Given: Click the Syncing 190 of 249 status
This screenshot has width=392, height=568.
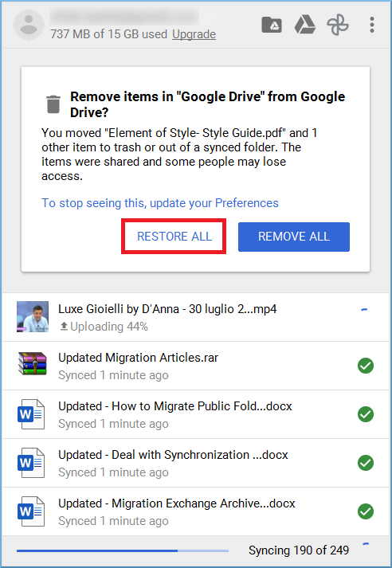Looking at the screenshot, I should click(299, 550).
